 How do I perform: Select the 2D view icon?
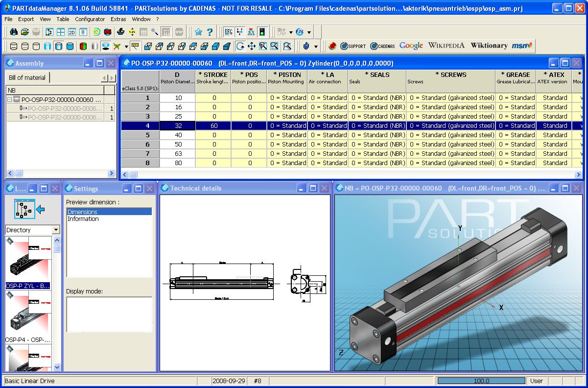click(x=72, y=32)
